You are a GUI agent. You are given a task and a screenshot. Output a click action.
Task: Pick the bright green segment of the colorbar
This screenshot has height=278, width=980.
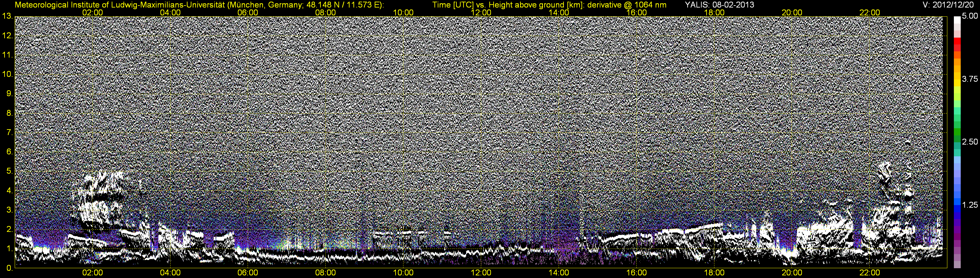[x=957, y=104]
